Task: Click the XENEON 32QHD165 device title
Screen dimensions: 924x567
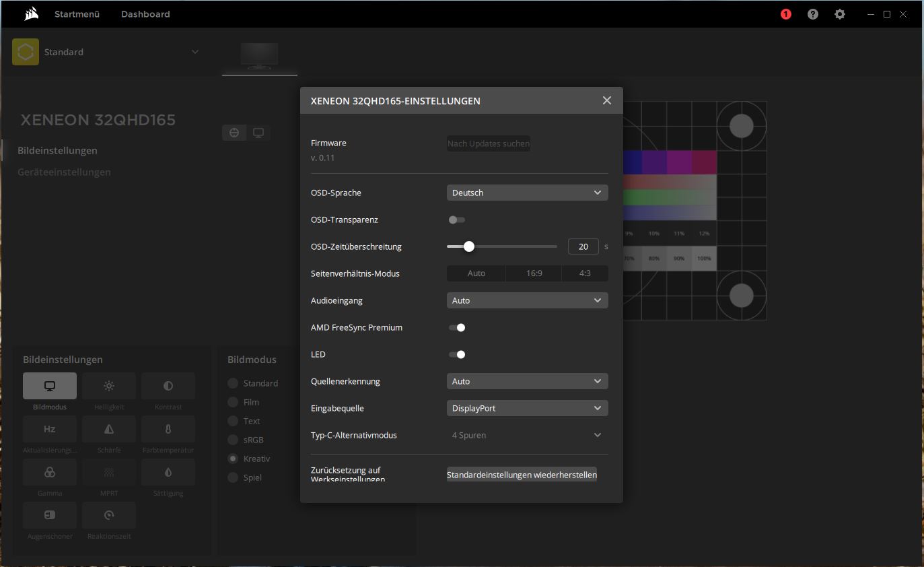Action: (x=98, y=120)
